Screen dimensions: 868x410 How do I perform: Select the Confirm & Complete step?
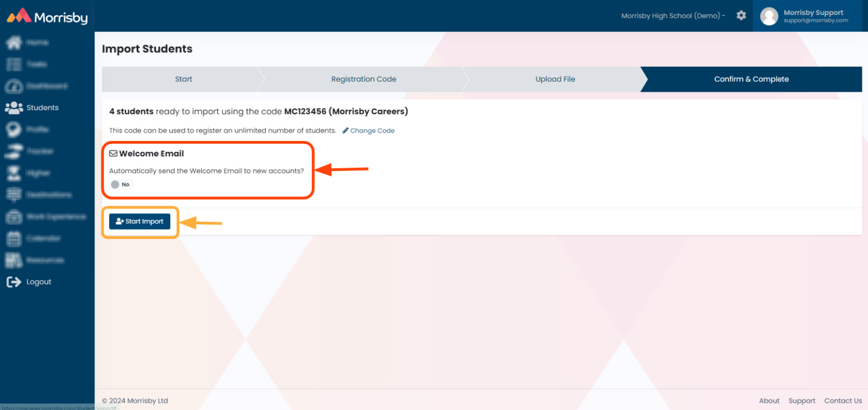coord(751,79)
